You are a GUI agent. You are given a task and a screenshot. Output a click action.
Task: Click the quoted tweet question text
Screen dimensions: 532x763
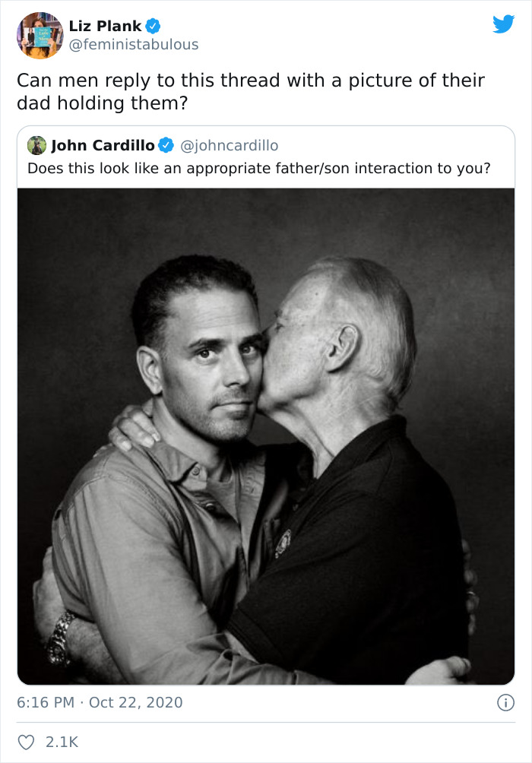click(259, 169)
